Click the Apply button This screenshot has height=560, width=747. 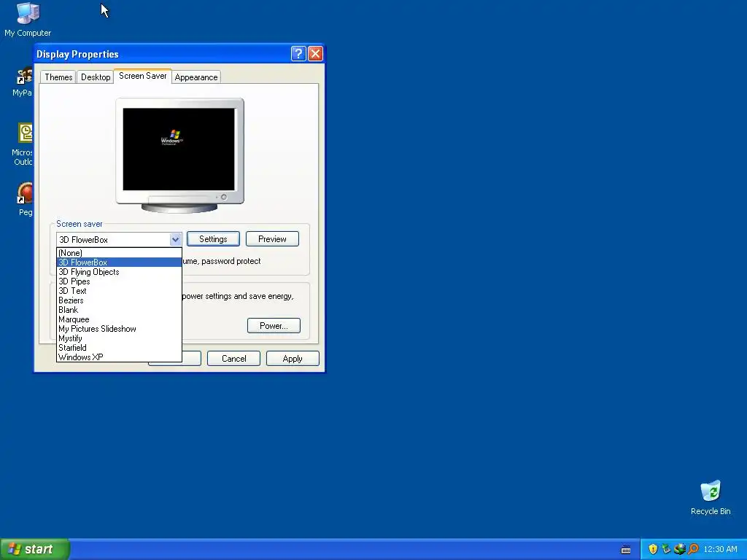[x=293, y=359]
